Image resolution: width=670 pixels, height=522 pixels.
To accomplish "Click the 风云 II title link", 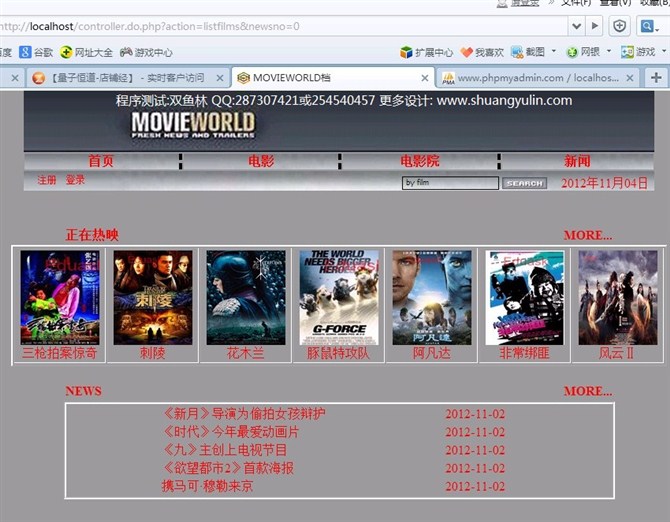I will [x=616, y=353].
